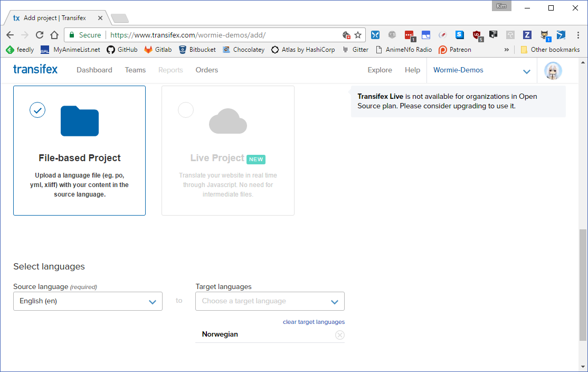
Task: Click the vertical page scrollbar thumb
Action: point(583,285)
